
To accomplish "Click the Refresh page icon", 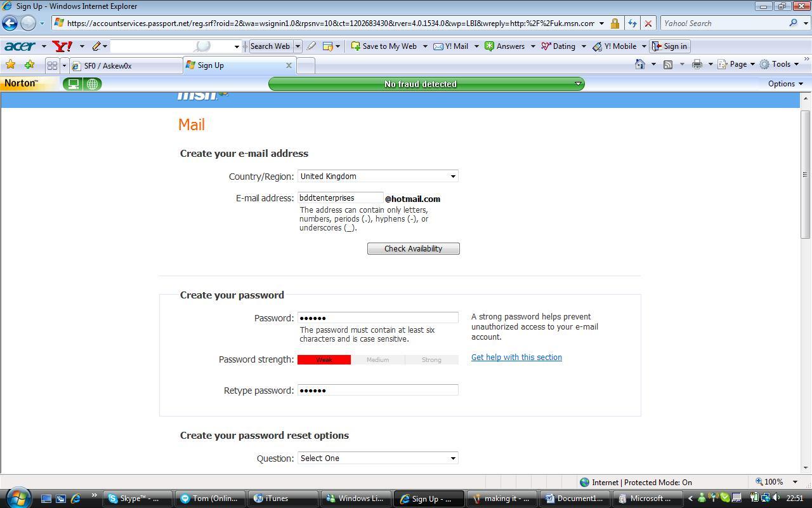I will click(x=632, y=23).
